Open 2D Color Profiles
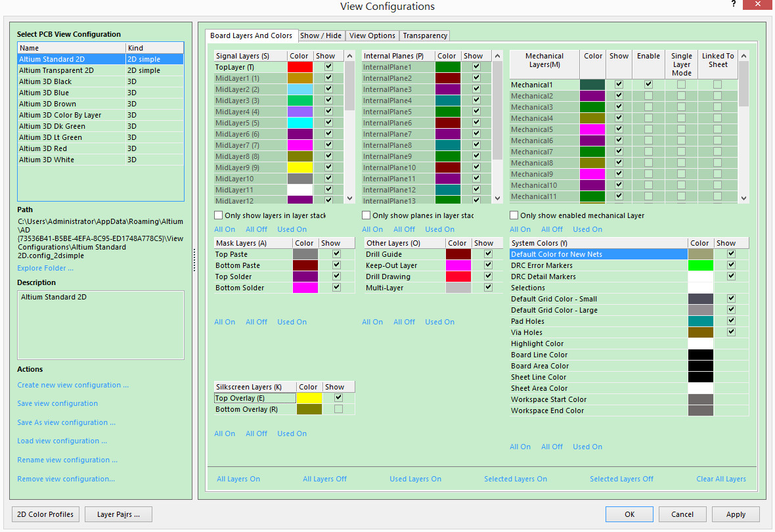 tap(45, 514)
